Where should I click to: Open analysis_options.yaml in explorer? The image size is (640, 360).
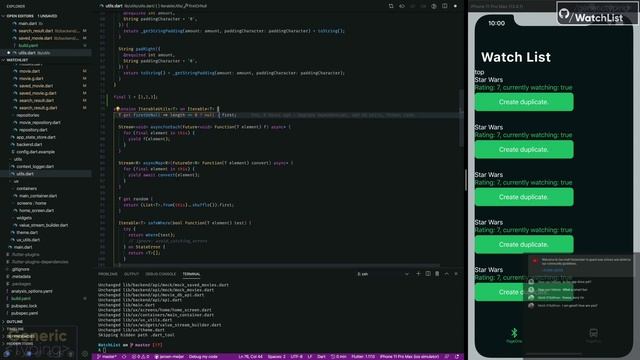coord(32,291)
